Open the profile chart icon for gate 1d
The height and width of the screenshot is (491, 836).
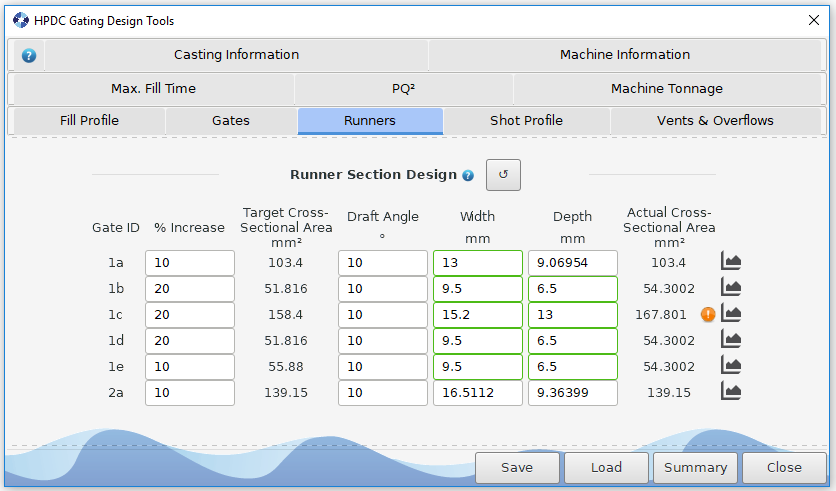[731, 340]
